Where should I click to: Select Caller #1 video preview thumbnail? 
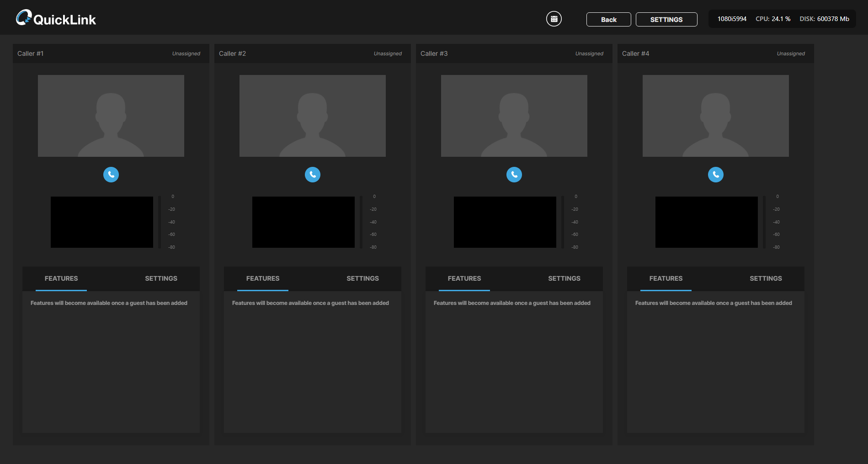(111, 116)
